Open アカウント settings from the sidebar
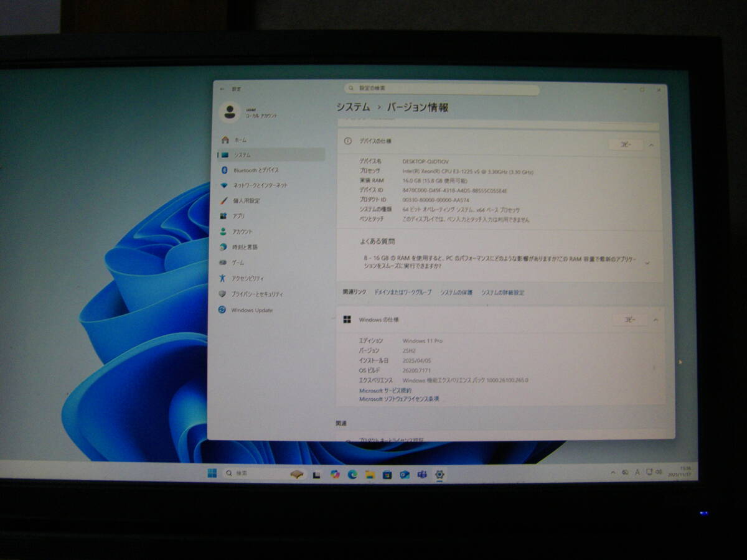The image size is (747, 560). click(223, 231)
